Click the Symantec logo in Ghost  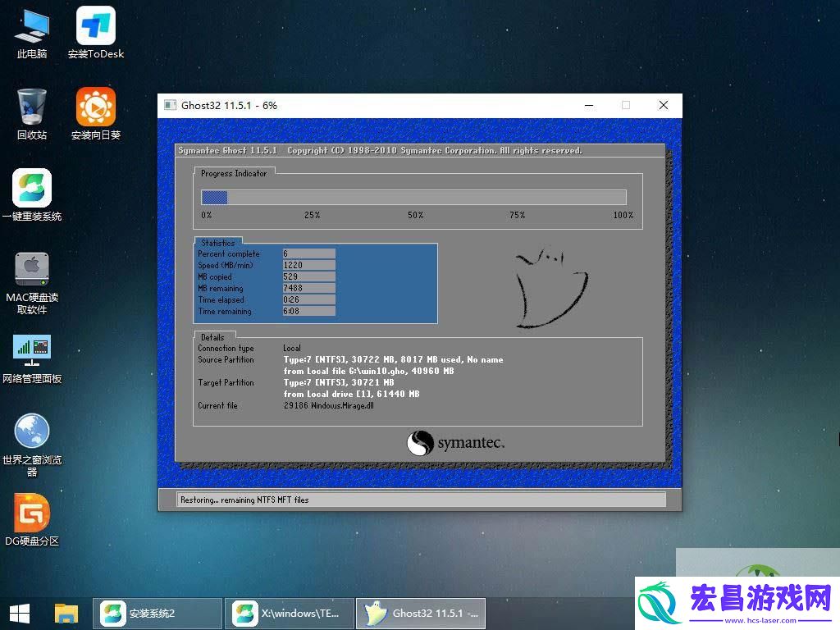tap(455, 443)
